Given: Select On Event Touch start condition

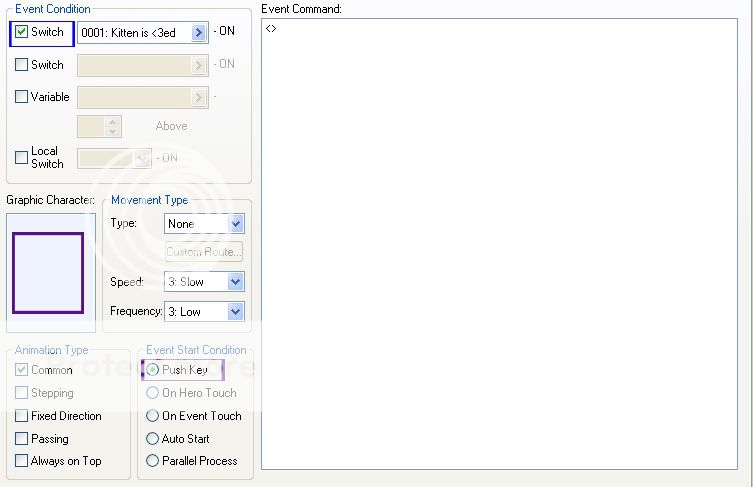Looking at the screenshot, I should pos(153,416).
